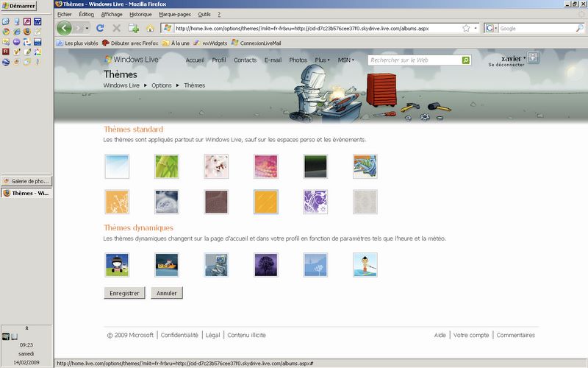
Task: Open the Fichier menu
Action: coord(65,14)
